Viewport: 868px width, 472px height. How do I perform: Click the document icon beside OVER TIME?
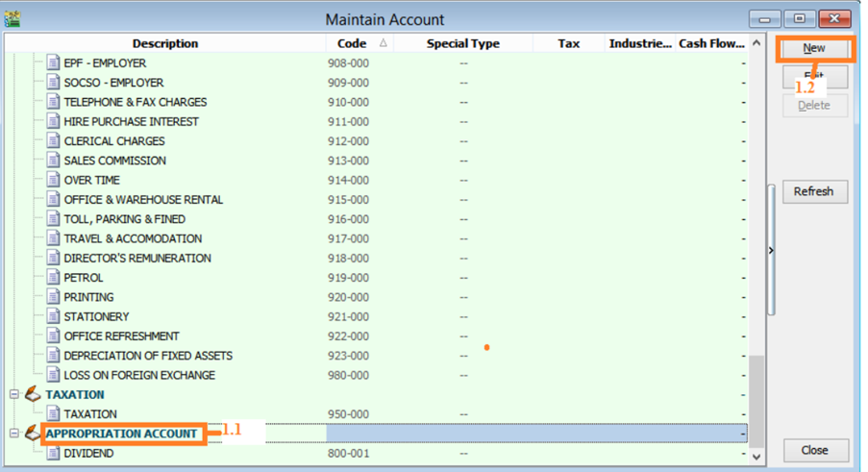pos(54,180)
